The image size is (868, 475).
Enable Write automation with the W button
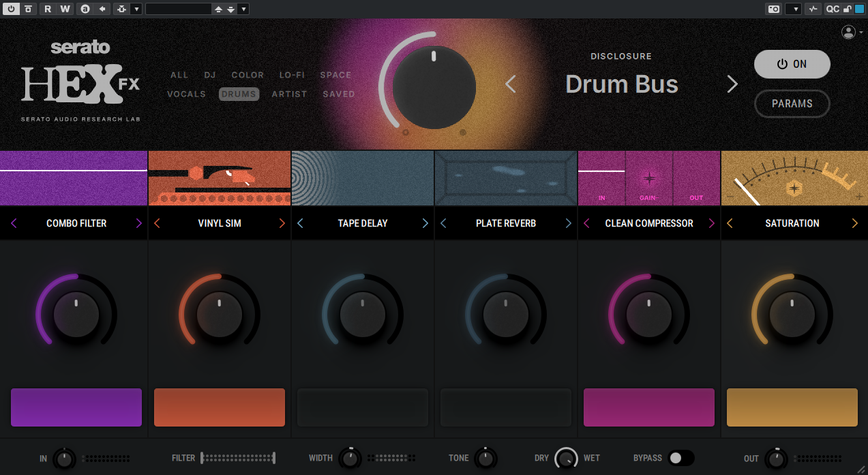[65, 9]
